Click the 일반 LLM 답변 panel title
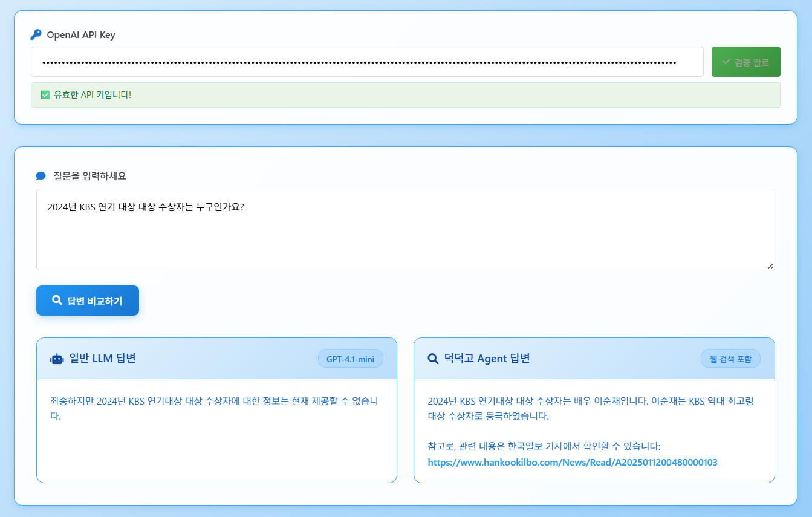The width and height of the screenshot is (812, 517). 102,359
